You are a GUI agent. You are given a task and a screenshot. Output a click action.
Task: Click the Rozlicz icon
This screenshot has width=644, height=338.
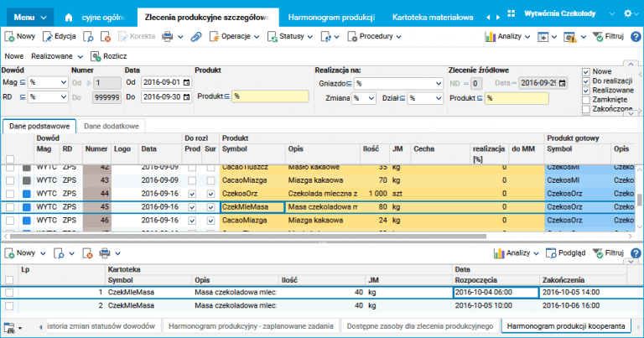96,56
